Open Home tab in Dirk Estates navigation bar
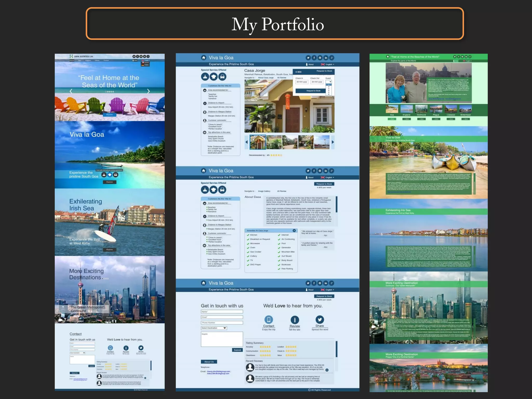The width and height of the screenshot is (532, 399). tap(72, 60)
